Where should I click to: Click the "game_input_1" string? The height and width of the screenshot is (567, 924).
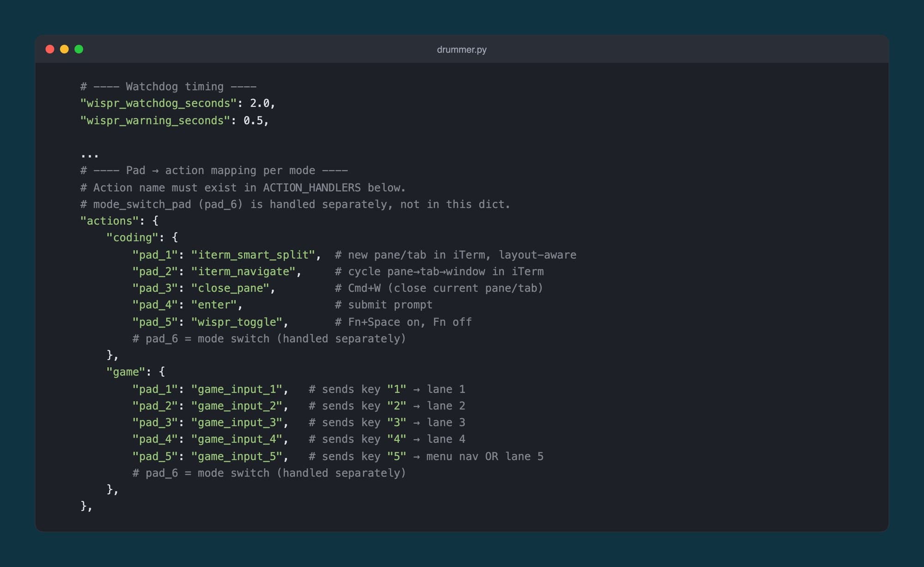pos(237,389)
